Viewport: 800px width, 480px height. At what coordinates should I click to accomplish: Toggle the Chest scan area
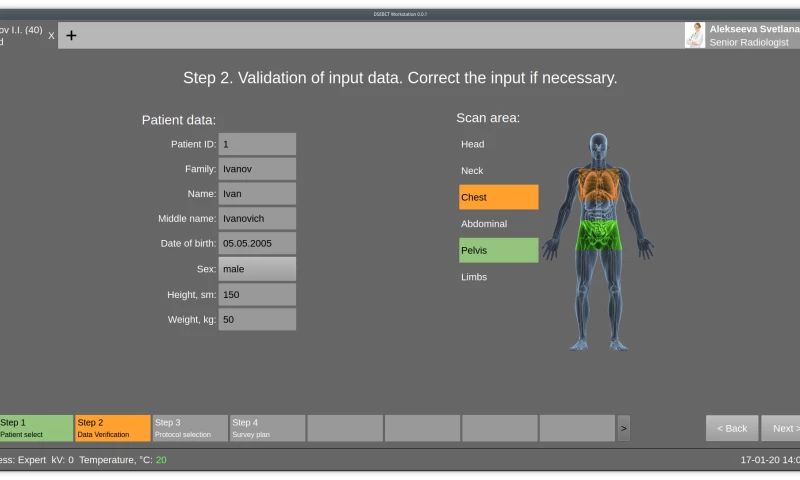[498, 197]
